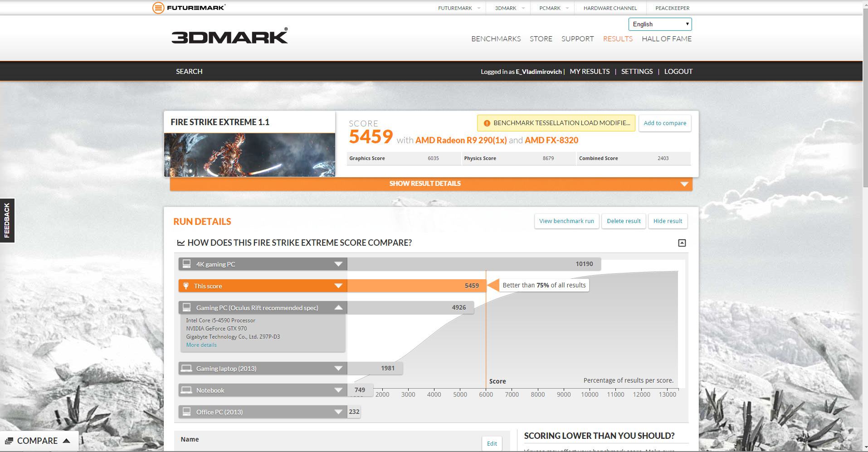Open the English language dropdown

pyautogui.click(x=660, y=24)
